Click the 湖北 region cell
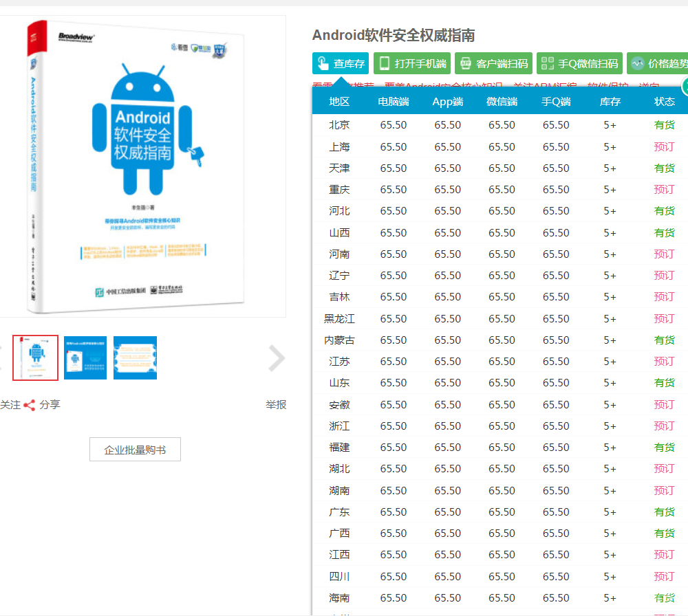 point(339,469)
